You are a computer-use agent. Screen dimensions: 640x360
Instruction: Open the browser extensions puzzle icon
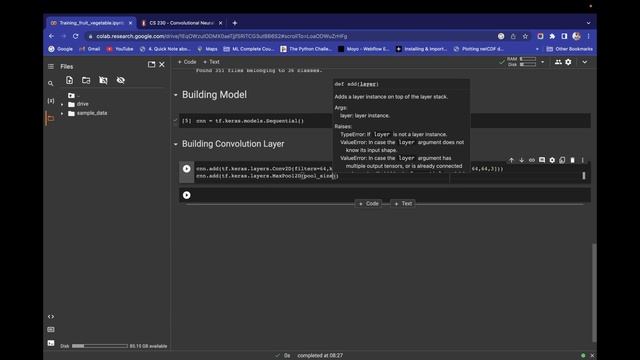point(552,36)
